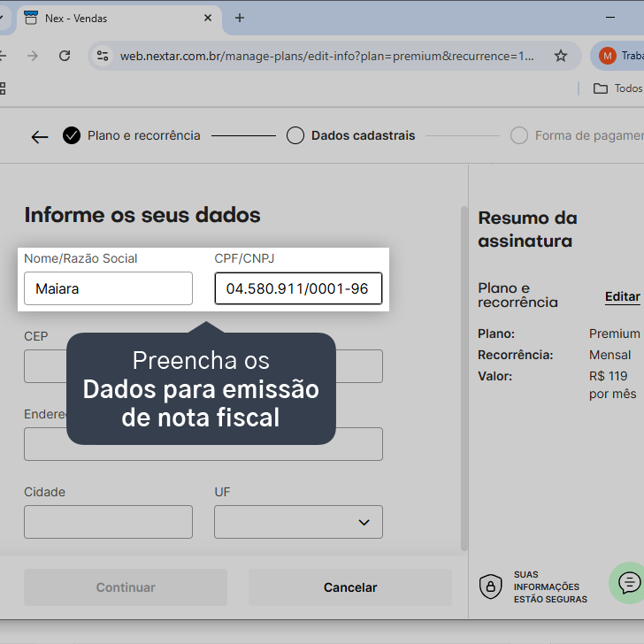Click the Plano e recorrência checkmark step
The width and height of the screenshot is (644, 644).
pyautogui.click(x=72, y=135)
